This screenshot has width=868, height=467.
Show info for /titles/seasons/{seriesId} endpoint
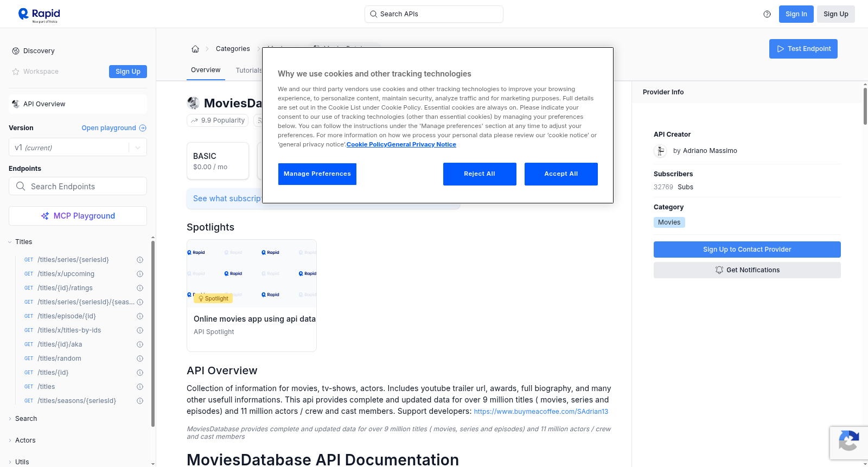[x=140, y=401]
